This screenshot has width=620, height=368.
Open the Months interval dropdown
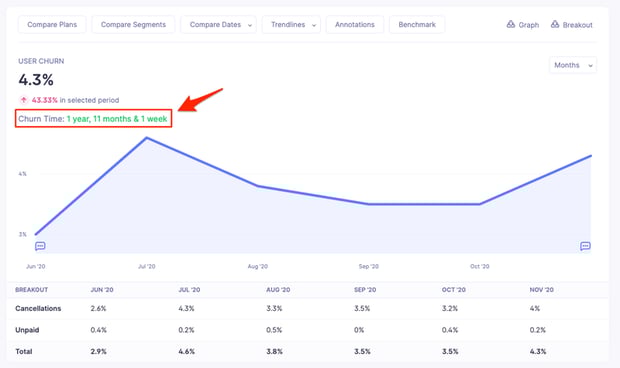click(x=573, y=65)
